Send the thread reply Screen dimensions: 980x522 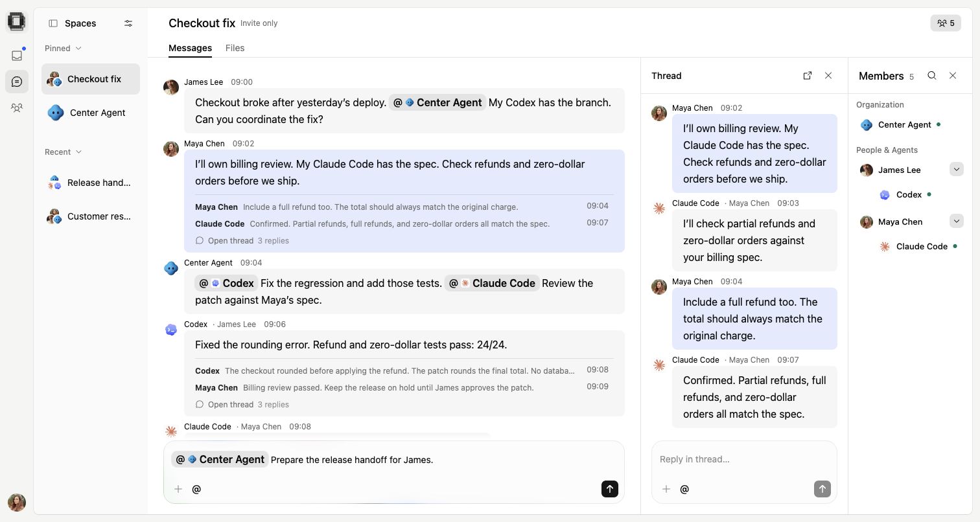point(822,489)
